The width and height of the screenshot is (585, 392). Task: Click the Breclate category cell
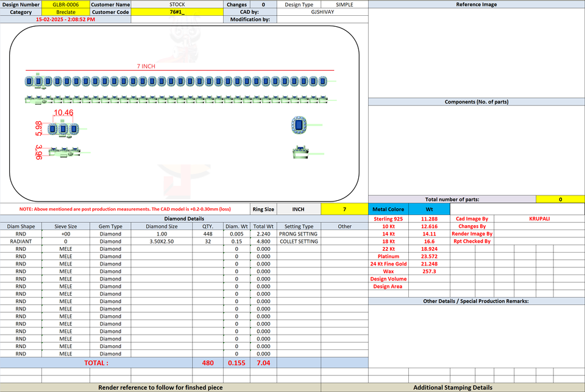pos(66,12)
